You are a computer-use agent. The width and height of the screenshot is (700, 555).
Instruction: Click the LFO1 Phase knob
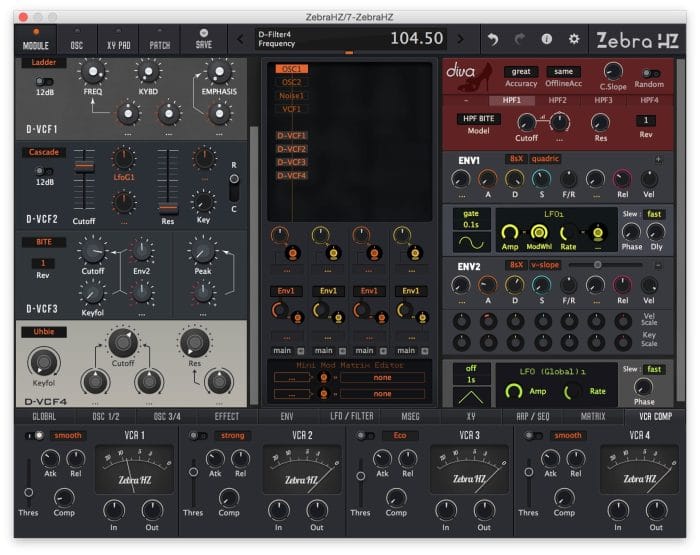pos(631,232)
